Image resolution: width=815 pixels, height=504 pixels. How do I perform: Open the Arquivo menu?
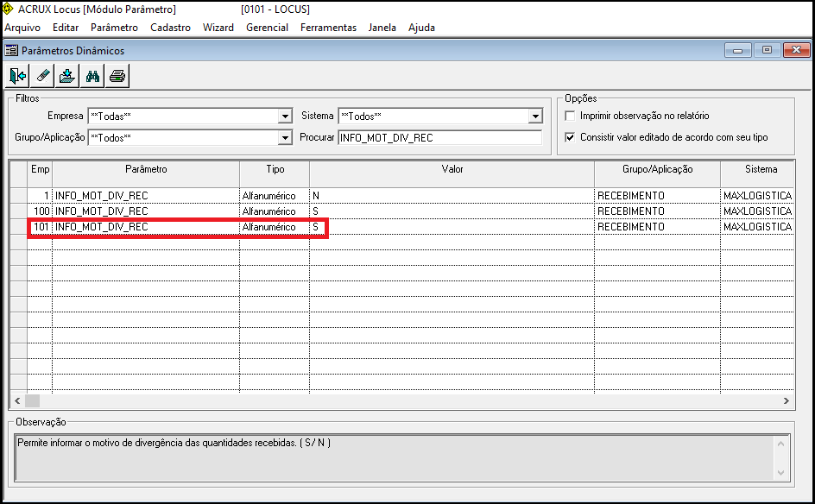pos(22,28)
